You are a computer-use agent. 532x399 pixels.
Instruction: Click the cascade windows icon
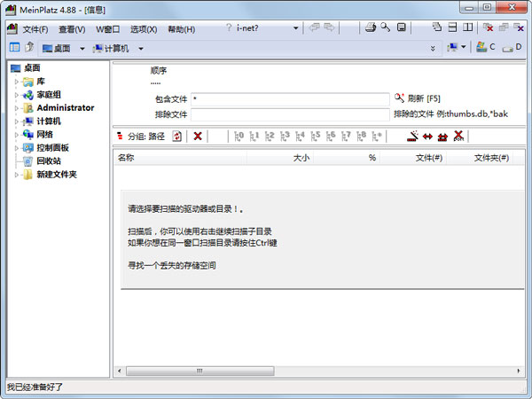click(x=437, y=27)
